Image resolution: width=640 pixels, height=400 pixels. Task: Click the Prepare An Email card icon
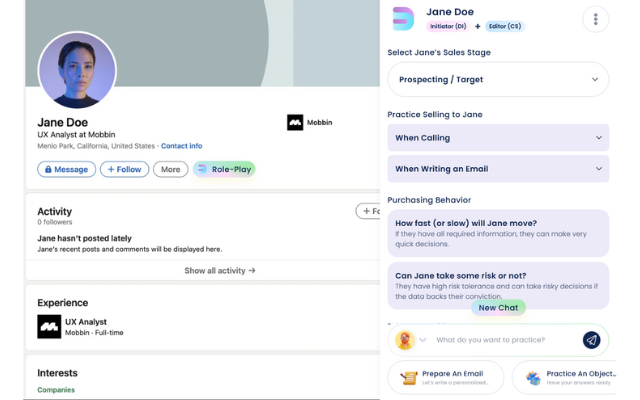408,377
